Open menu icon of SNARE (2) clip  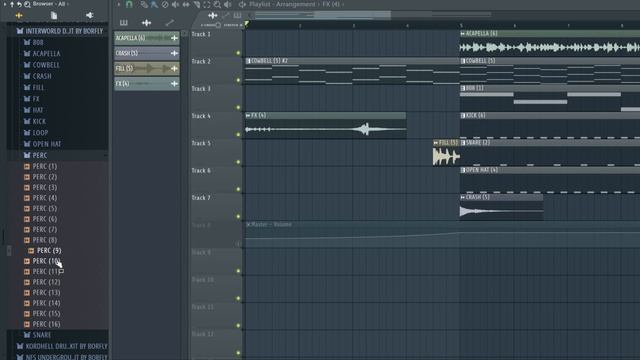pos(462,143)
